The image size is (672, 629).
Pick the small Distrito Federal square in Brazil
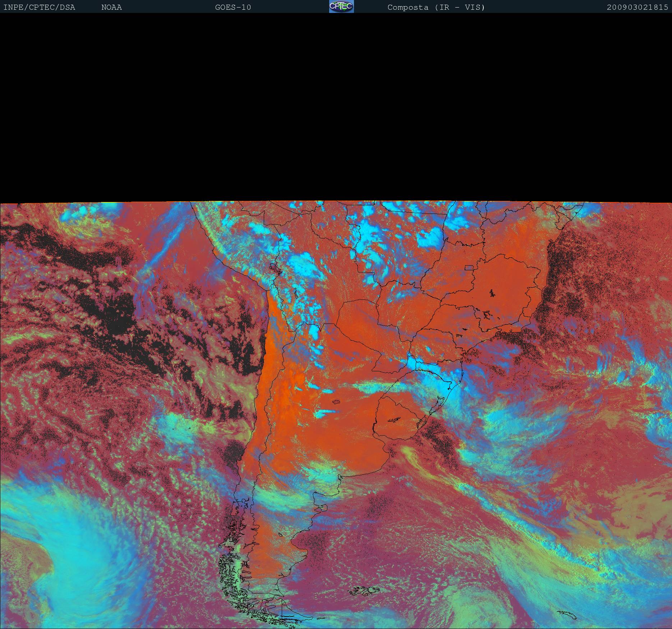point(469,267)
